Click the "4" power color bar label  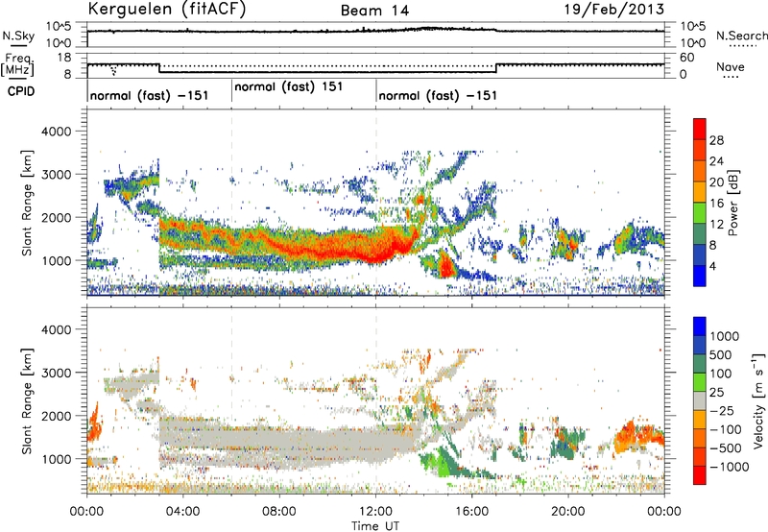point(712,266)
